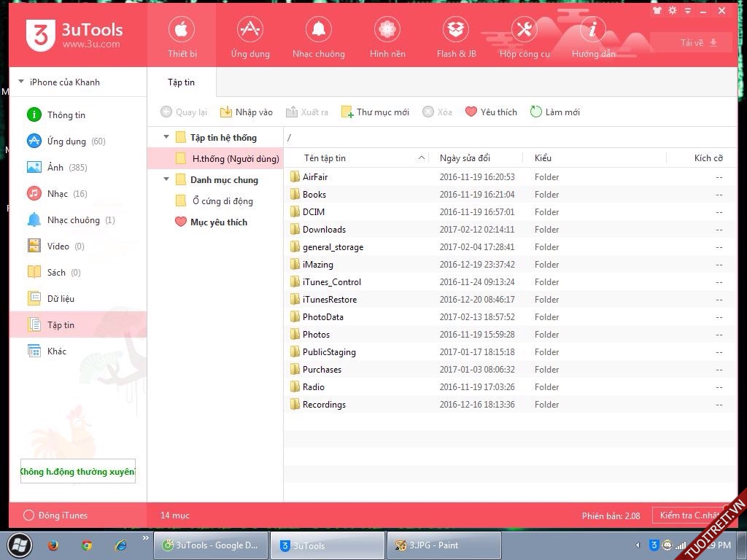The height and width of the screenshot is (560, 747).
Task: Select the DCIM folder row
Action: coord(314,212)
